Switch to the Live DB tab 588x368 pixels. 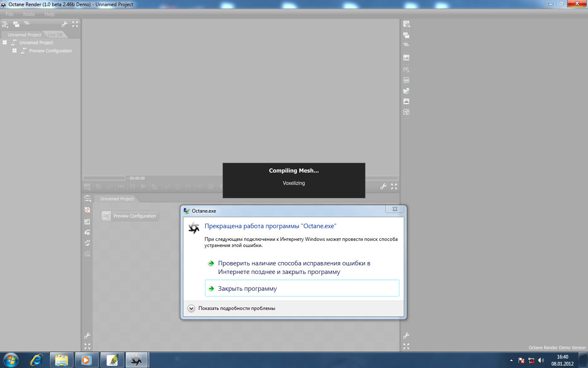coord(55,35)
